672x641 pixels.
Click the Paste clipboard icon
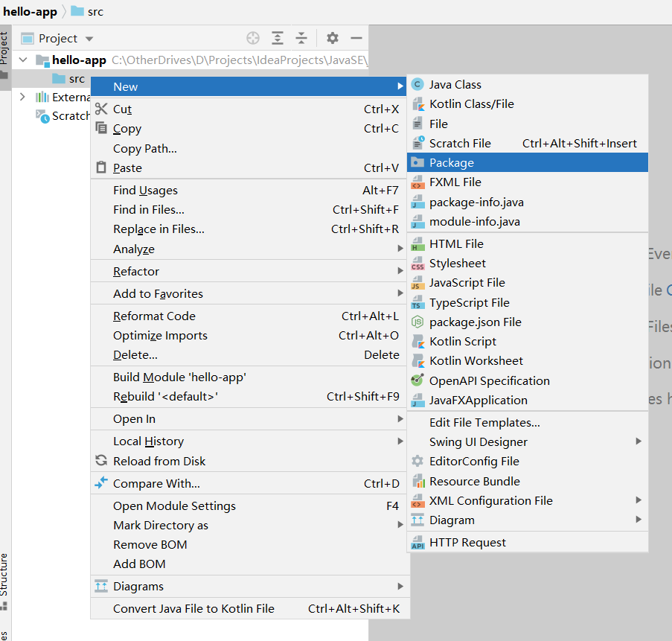[x=101, y=168]
